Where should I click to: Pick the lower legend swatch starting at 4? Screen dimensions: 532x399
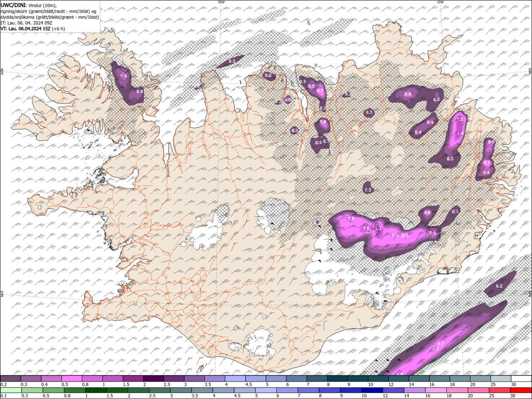[x=223, y=390]
